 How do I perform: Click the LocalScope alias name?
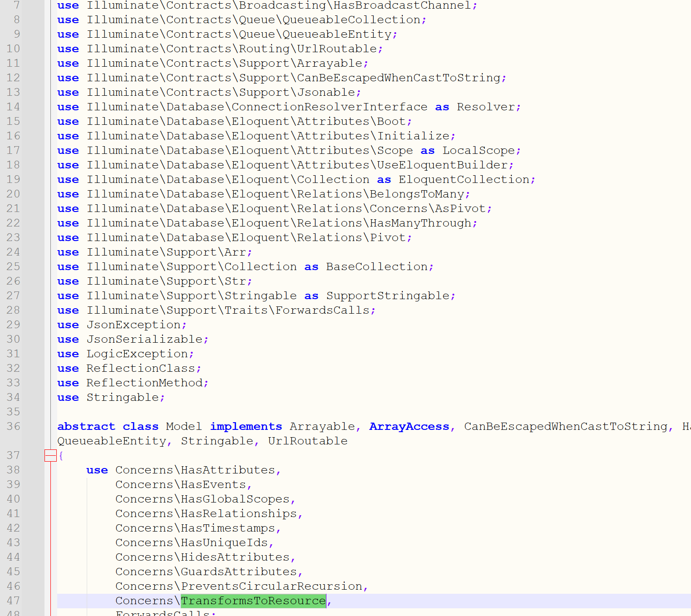[x=479, y=150]
